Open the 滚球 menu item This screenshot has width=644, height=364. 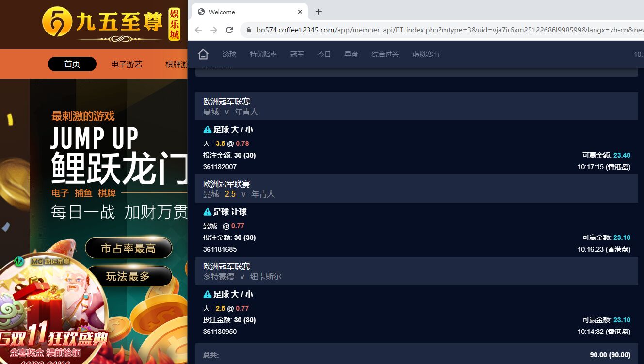pos(229,54)
